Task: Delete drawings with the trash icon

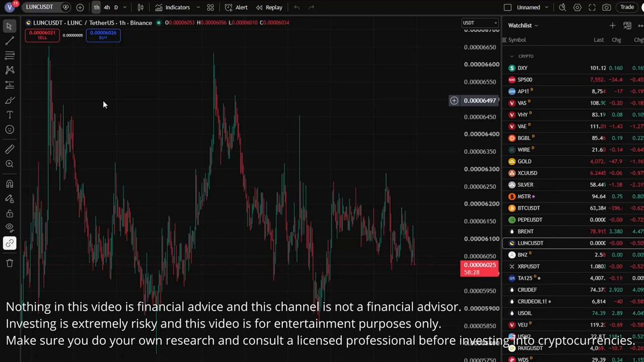Action: pos(10,263)
